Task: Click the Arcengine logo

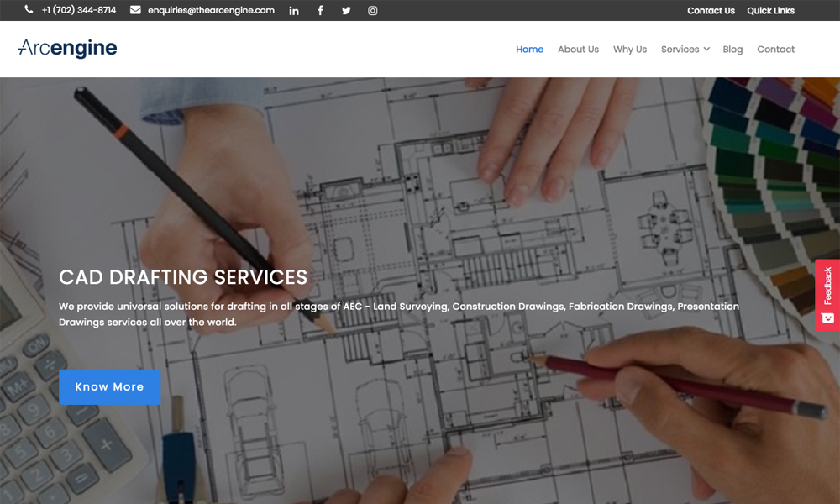Action: 67,49
